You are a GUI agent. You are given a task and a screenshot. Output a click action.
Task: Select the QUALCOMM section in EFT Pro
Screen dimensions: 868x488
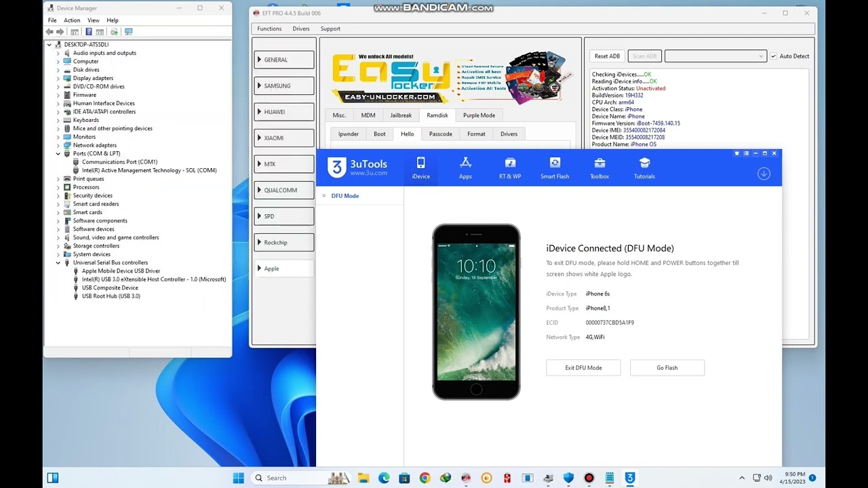[x=283, y=190]
